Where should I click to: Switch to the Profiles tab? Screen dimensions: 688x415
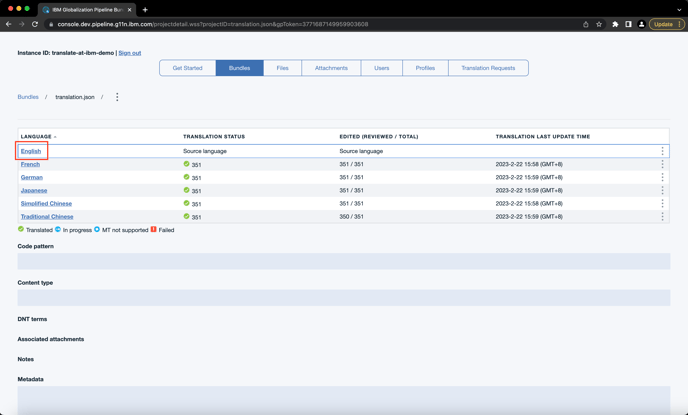pyautogui.click(x=425, y=68)
